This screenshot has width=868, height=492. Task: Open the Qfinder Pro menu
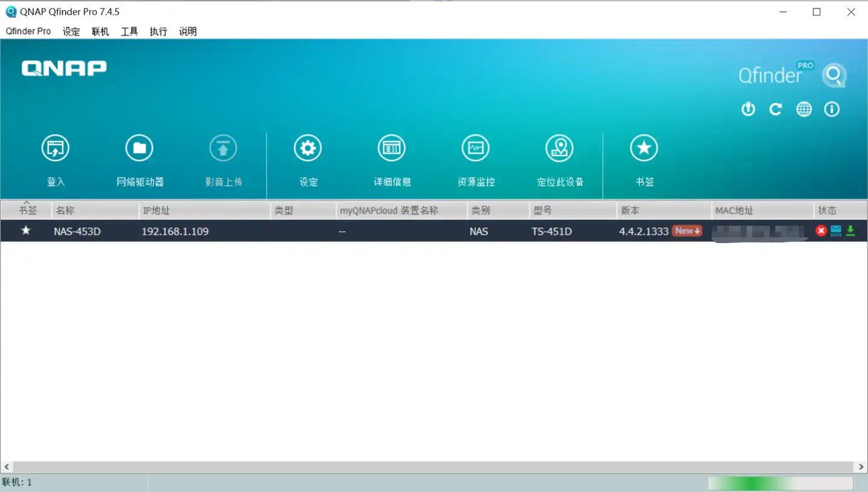tap(28, 31)
